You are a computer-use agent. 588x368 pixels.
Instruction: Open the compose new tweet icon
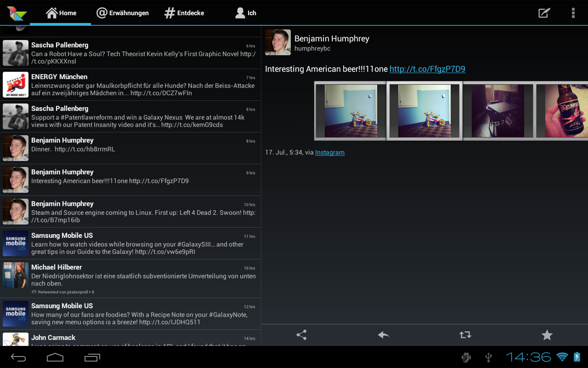[x=544, y=13]
